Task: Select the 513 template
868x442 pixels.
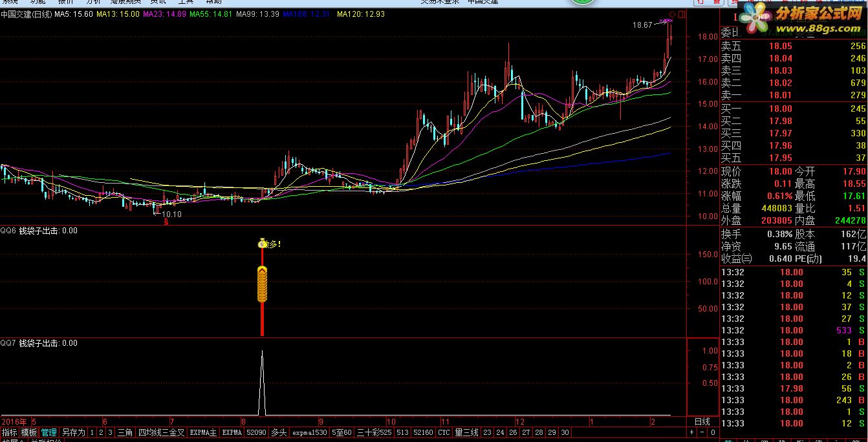Action: click(x=402, y=432)
